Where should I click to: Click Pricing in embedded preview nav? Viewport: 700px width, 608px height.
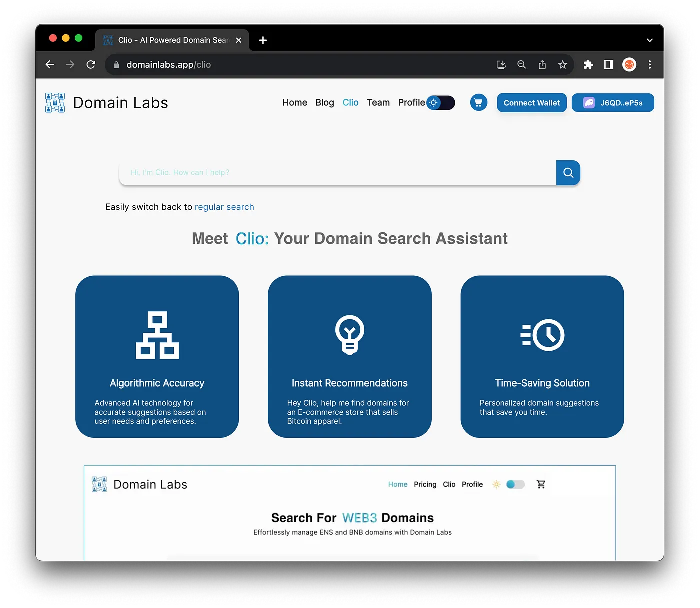pos(425,484)
